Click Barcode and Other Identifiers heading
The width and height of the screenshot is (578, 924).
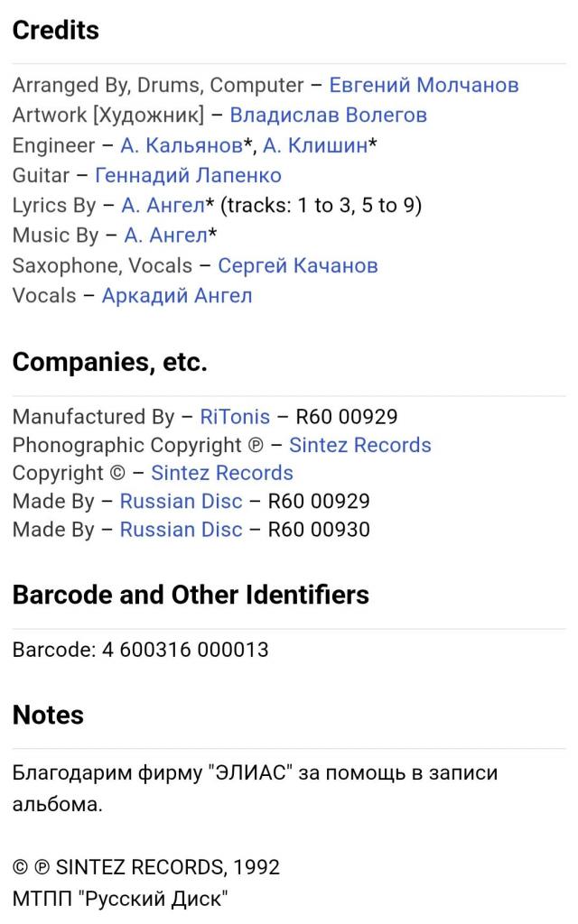point(191,595)
